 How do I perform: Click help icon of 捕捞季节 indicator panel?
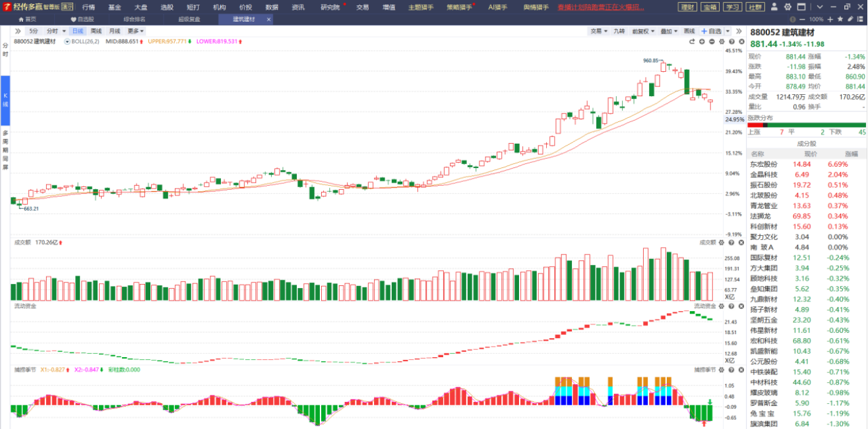730,370
